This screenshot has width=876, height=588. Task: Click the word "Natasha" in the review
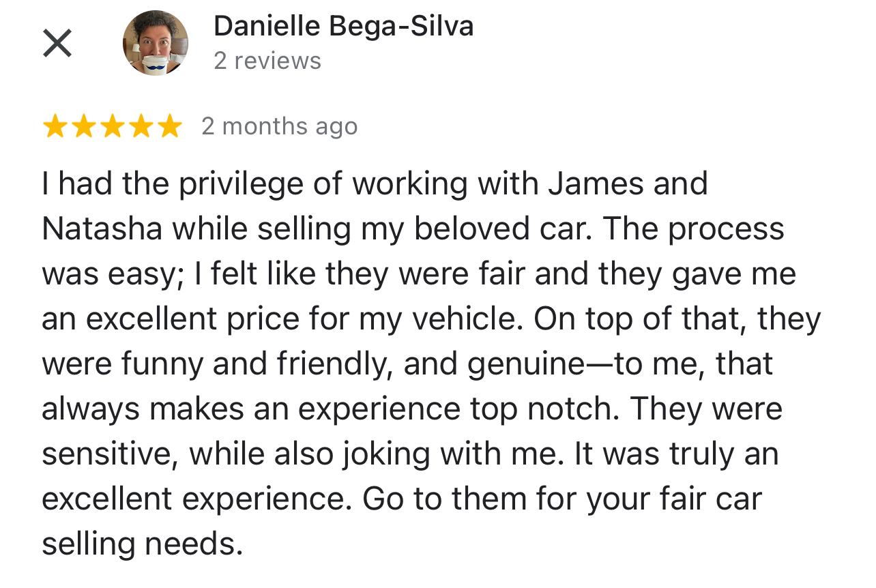pos(102,229)
